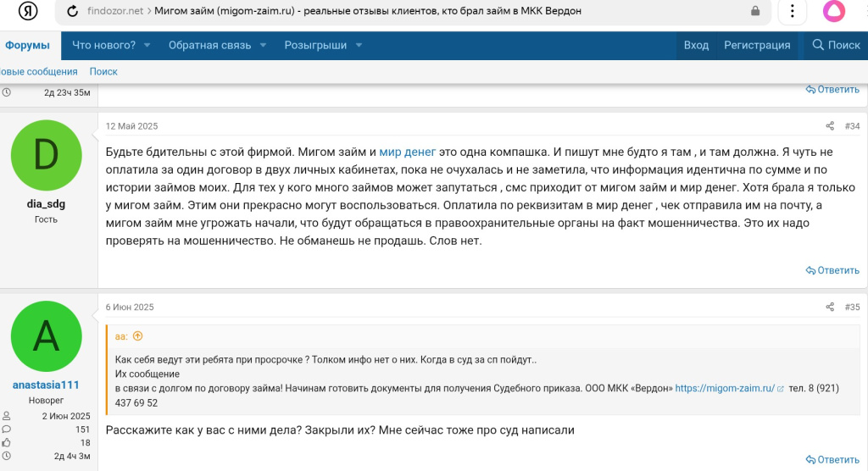The image size is (868, 471).
Task: Open the migom-zaim.ru link in quote
Action: 725,388
